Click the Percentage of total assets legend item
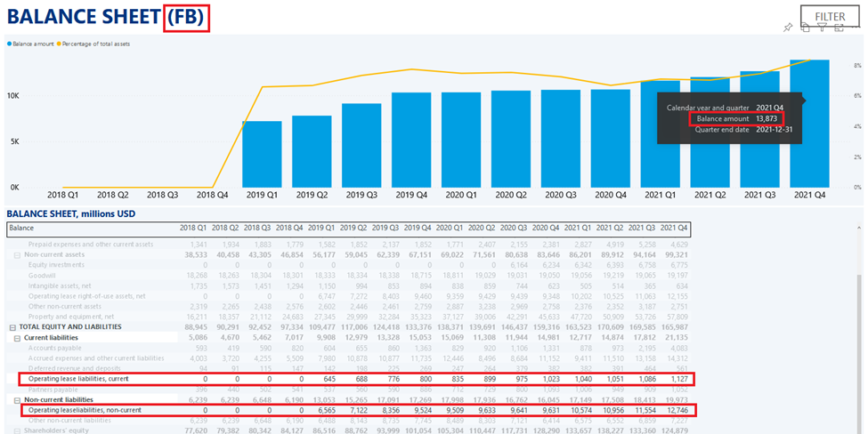The image size is (868, 434). [98, 43]
